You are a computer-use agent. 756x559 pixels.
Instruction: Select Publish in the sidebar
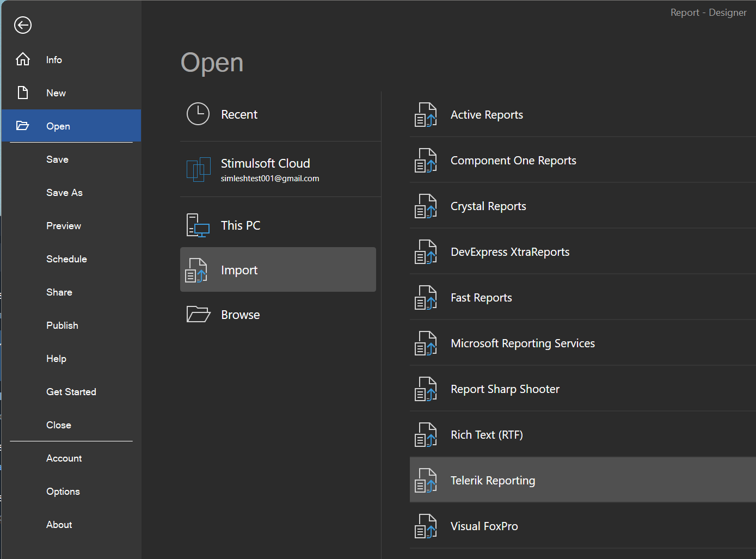[71, 325]
